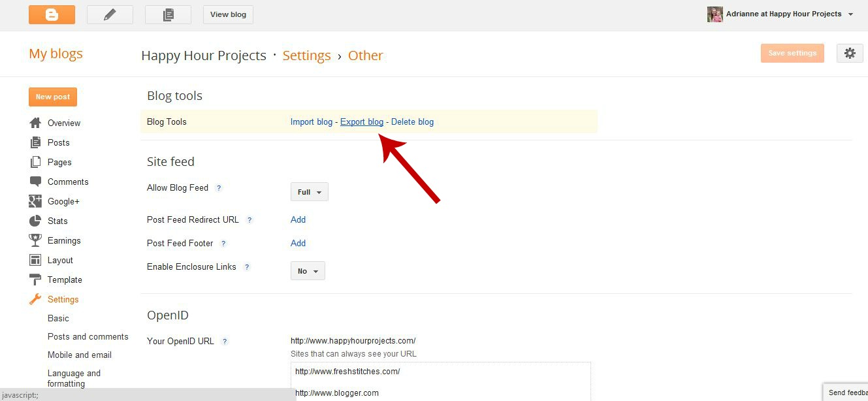
Task: Click the Pages icon in sidebar
Action: click(35, 162)
